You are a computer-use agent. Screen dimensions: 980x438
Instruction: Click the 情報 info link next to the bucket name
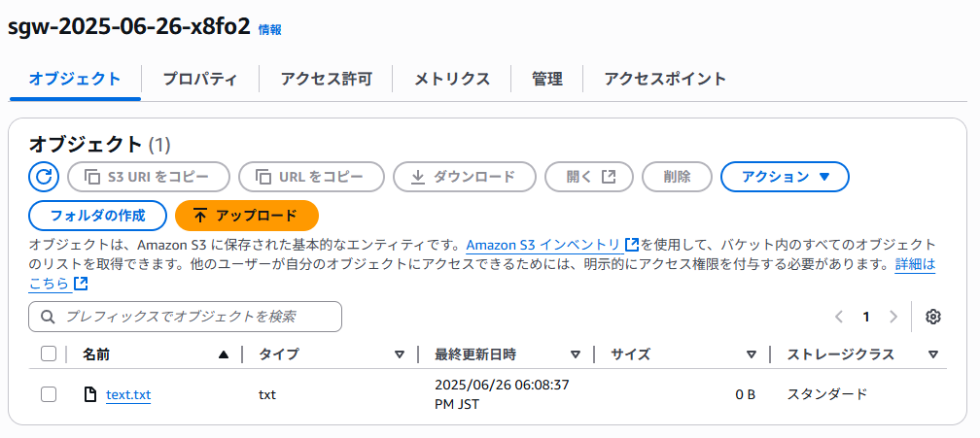click(x=269, y=29)
